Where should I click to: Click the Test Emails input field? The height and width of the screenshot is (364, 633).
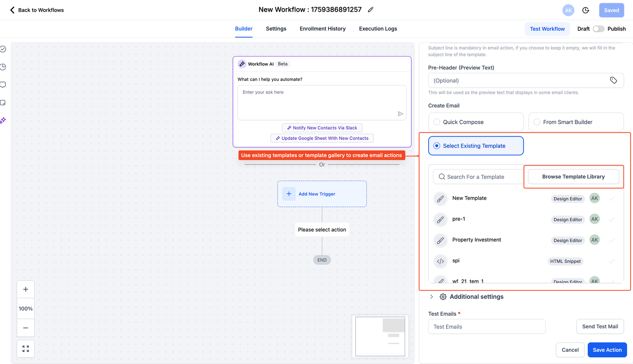pos(487,327)
